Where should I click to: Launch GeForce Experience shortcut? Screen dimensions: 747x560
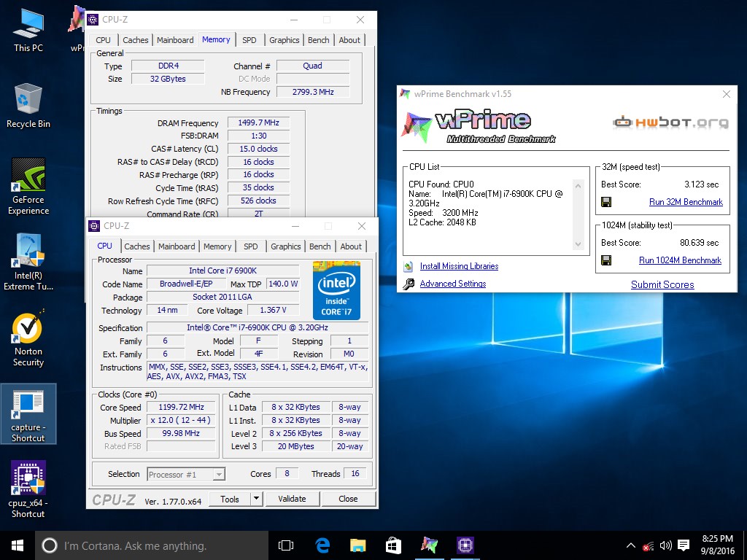tap(28, 186)
